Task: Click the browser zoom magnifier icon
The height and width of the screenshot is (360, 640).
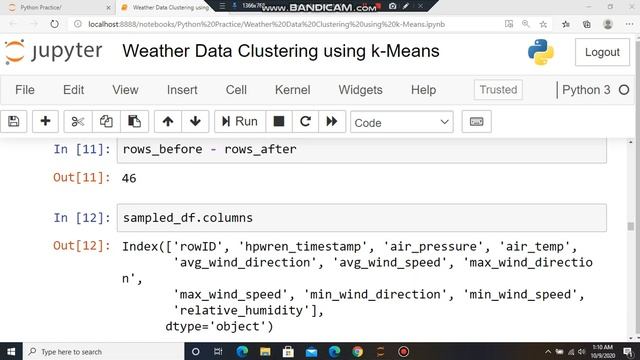Action: tap(526, 24)
